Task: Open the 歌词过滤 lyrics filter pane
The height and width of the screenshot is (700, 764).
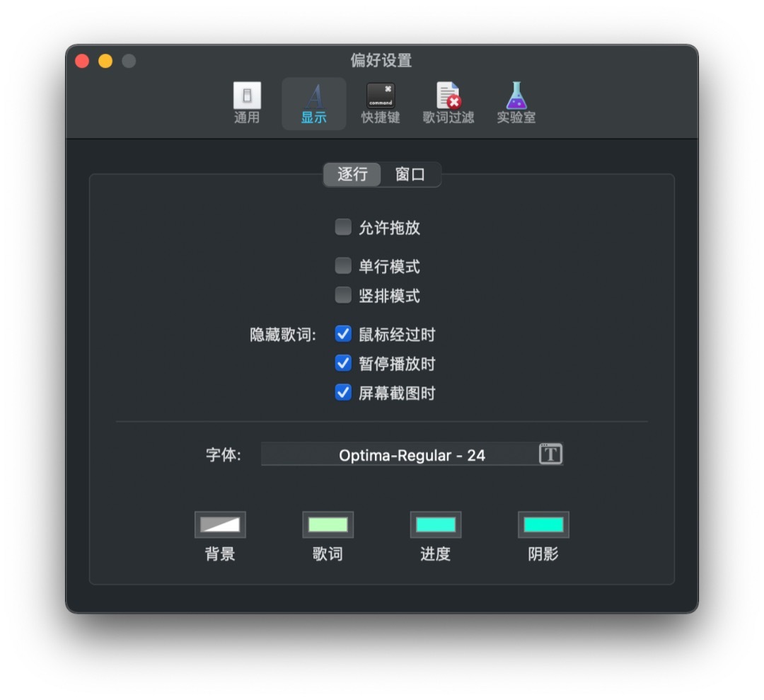Action: click(448, 103)
